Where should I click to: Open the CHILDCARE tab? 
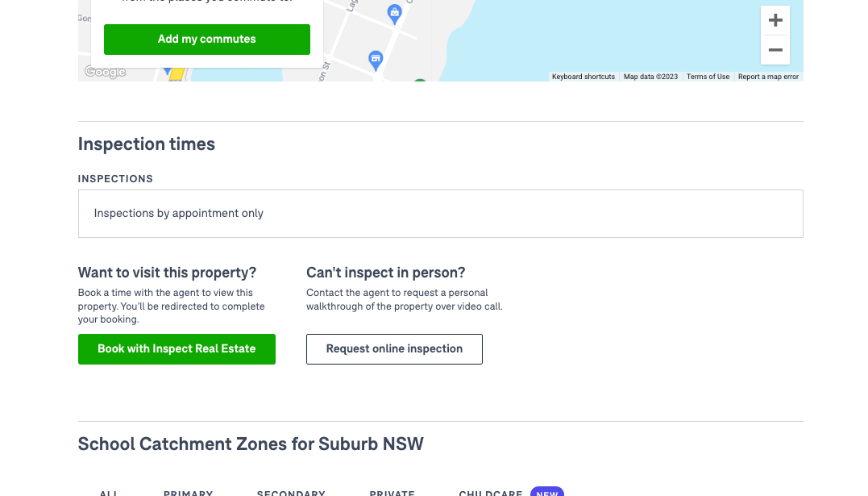point(490,493)
